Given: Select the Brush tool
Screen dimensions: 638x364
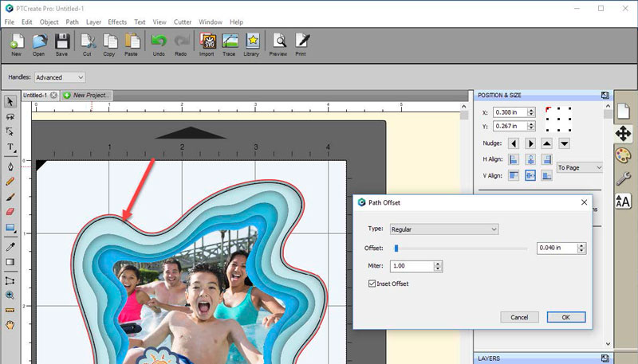Looking at the screenshot, I should coord(10,197).
